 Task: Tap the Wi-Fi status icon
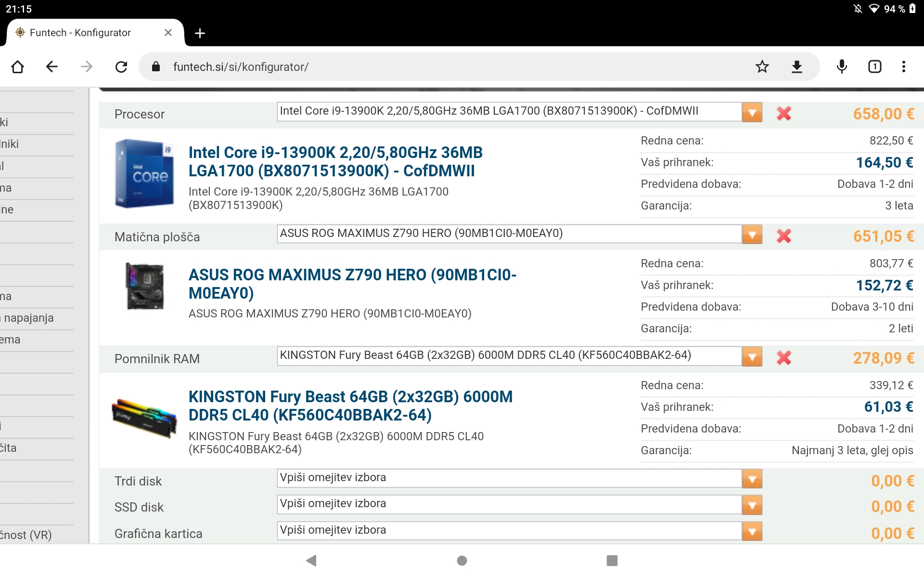click(x=874, y=9)
